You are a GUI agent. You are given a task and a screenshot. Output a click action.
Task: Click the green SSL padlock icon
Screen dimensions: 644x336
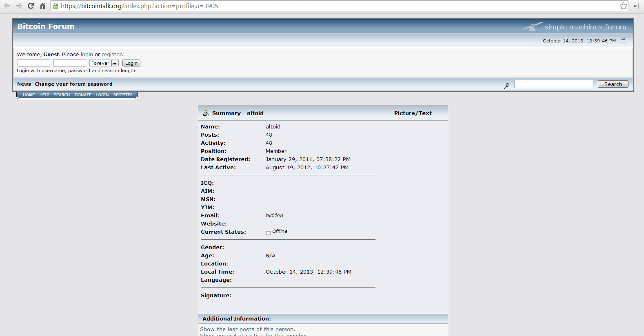pos(56,6)
